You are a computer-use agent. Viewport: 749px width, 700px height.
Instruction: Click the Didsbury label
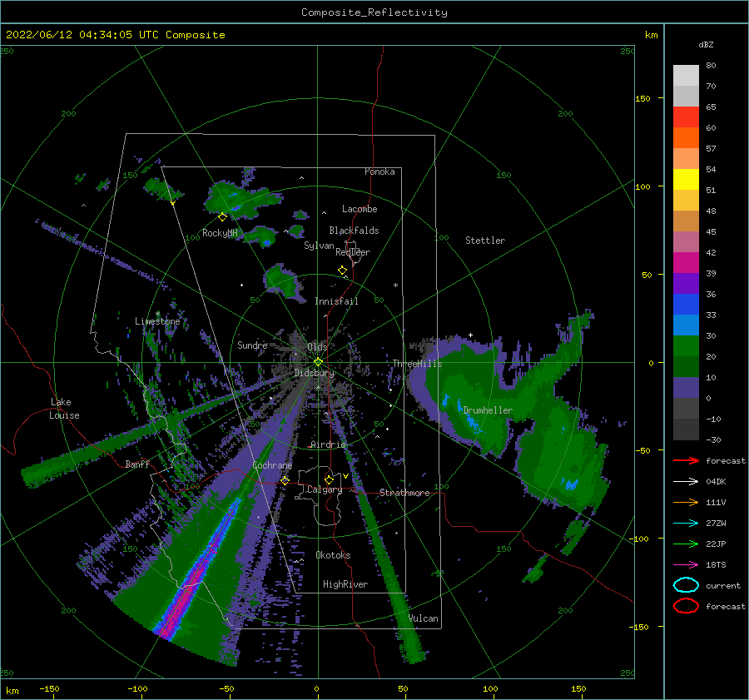[314, 373]
